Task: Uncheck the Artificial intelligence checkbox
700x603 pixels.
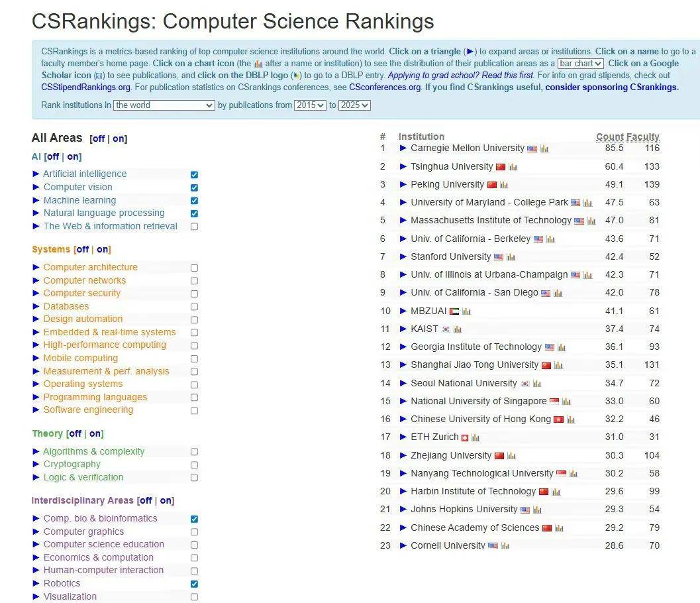Action: pos(194,175)
